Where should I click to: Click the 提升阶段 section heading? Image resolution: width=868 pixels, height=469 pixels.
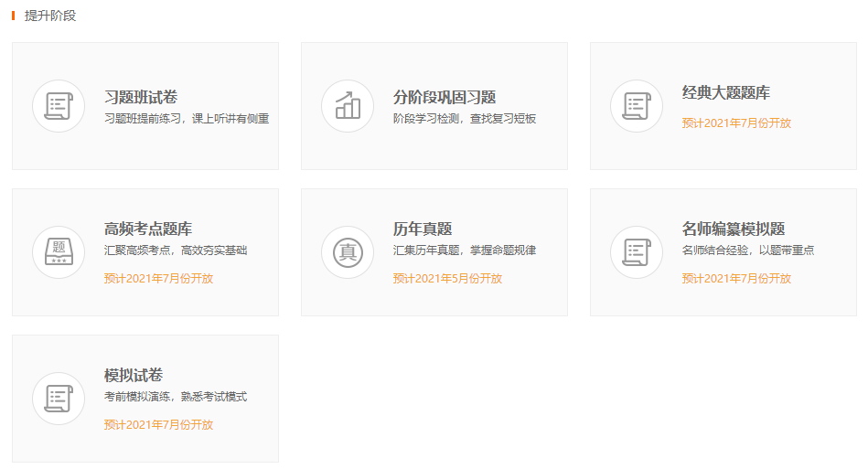50,16
